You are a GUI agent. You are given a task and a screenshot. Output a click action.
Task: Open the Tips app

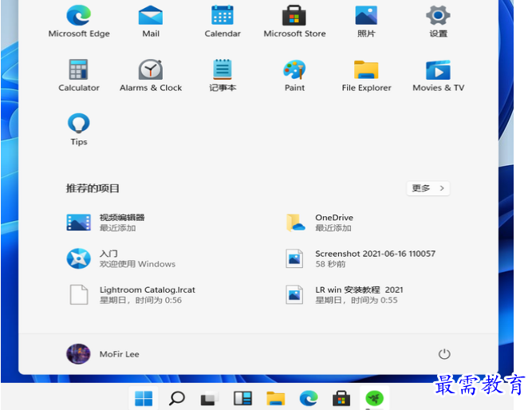(x=79, y=129)
